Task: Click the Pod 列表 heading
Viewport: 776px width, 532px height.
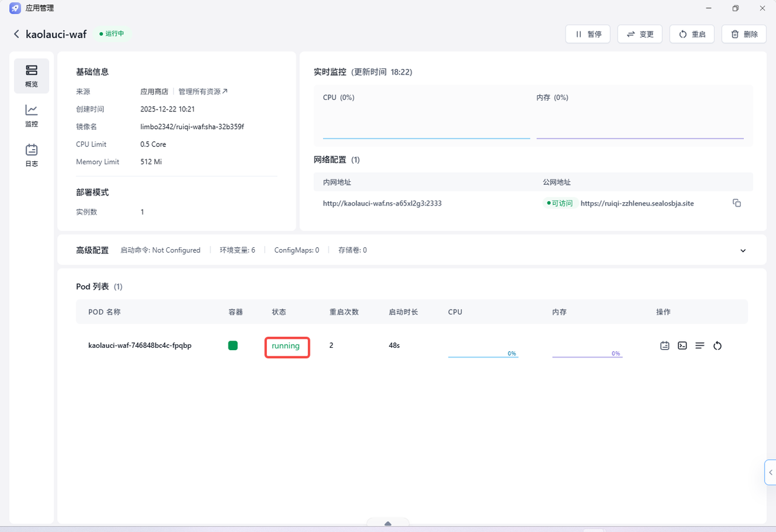Action: pyautogui.click(x=93, y=287)
